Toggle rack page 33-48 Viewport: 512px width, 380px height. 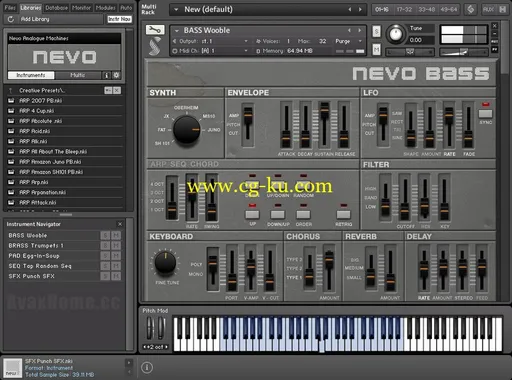coord(427,9)
